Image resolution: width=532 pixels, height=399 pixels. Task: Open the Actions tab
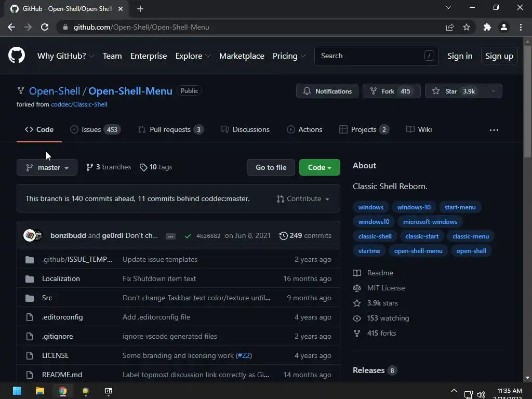click(304, 129)
